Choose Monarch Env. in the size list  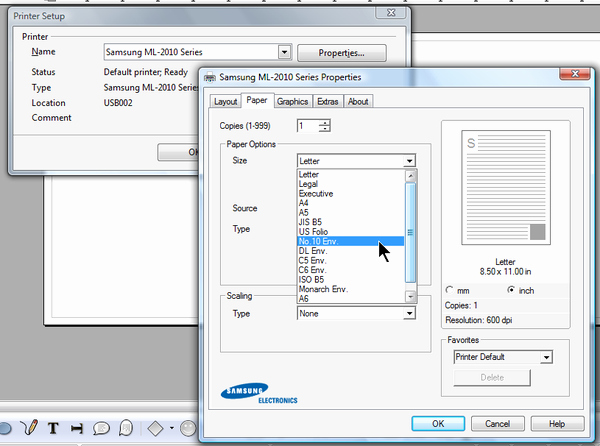(351, 289)
